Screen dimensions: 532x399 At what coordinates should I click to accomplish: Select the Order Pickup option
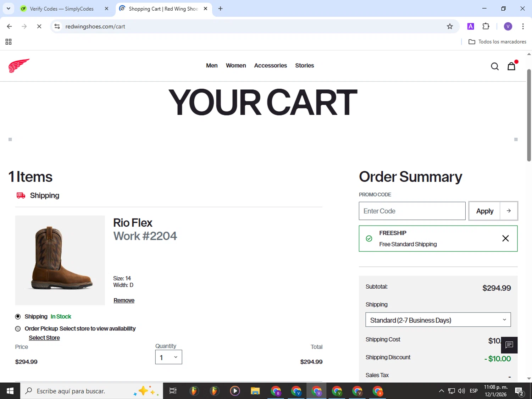coord(18,329)
